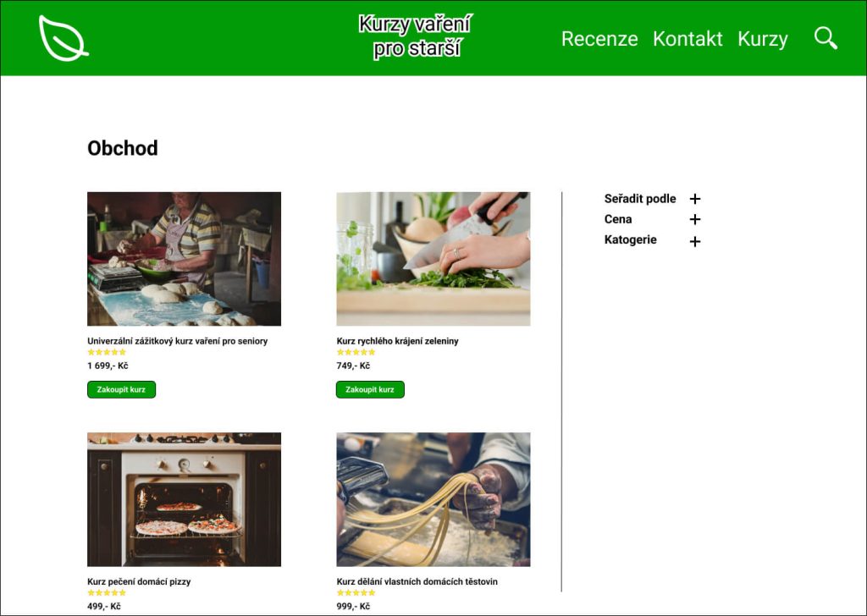867x616 pixels.
Task: Open the senior baker course photo
Action: (x=184, y=259)
